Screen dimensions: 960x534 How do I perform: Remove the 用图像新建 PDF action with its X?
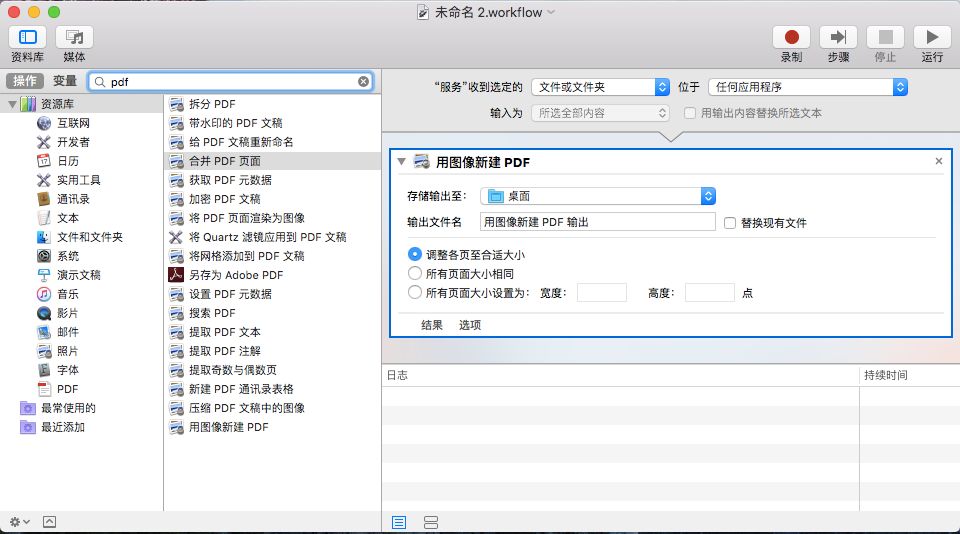[x=938, y=161]
